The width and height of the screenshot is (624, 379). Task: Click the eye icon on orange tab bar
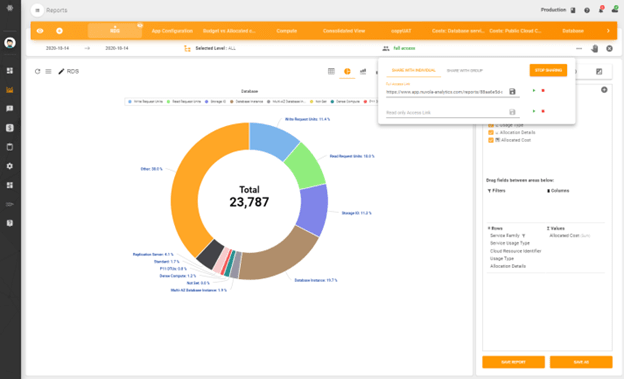click(x=40, y=31)
